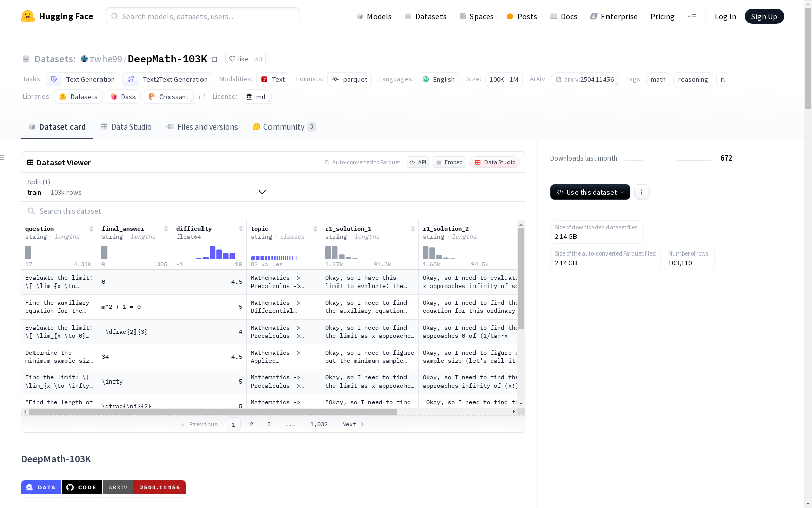Open the Files and versions tab
This screenshot has height=508, width=812.
tap(202, 127)
